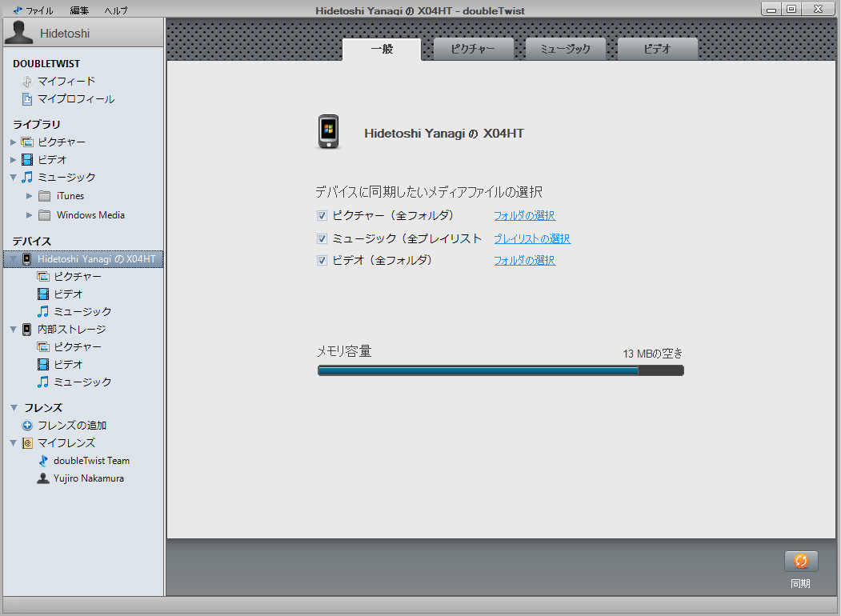Click the X04HT device phone icon
Image resolution: width=841 pixels, height=616 pixels.
[x=26, y=259]
